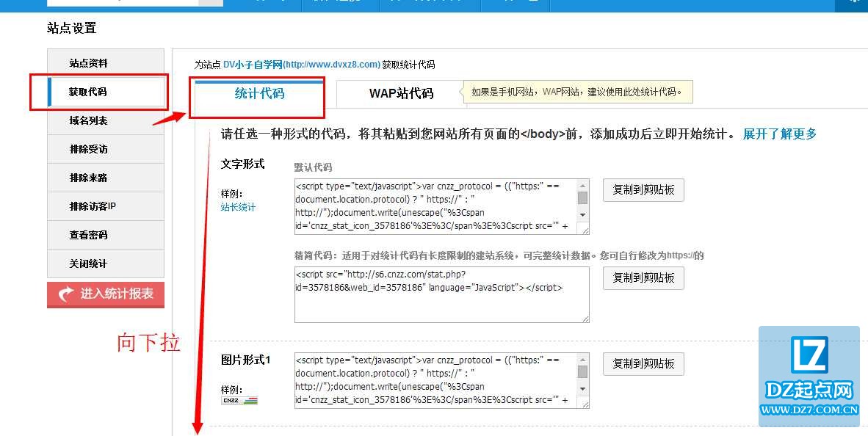This screenshot has height=436, width=868.
Task: Open 站点资料 in the sidebar
Action: pyautogui.click(x=106, y=63)
